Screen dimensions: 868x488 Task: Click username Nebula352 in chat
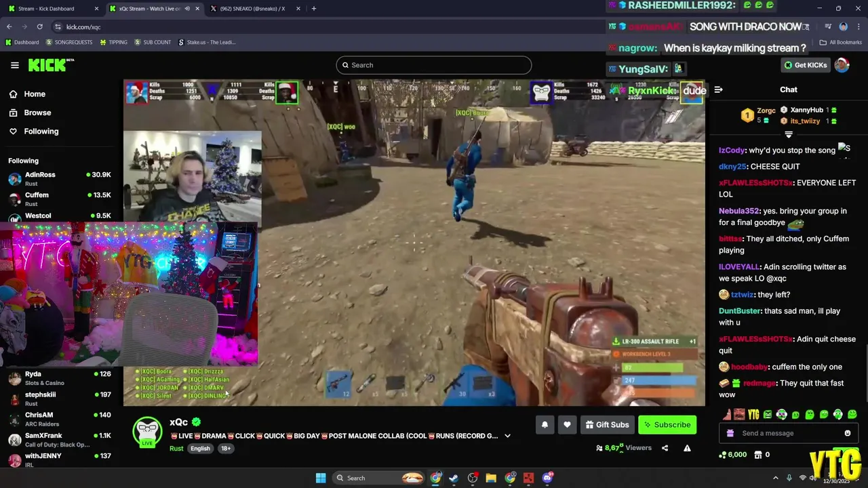738,211
